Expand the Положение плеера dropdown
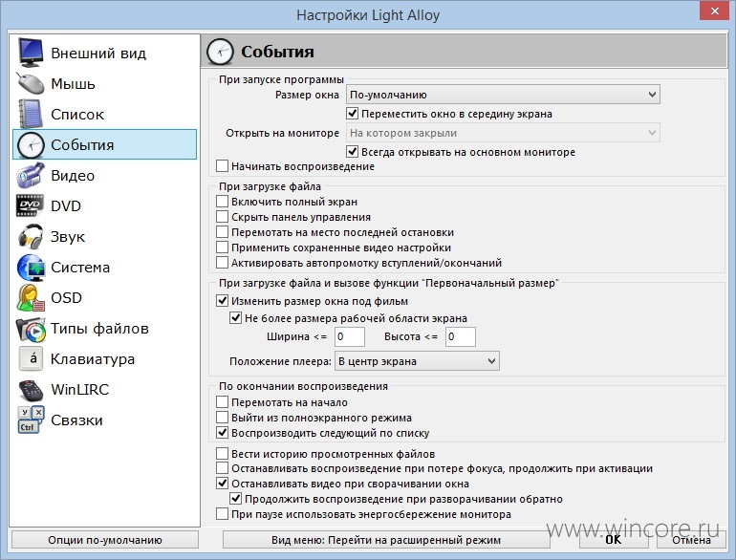736x560 pixels. point(417,361)
